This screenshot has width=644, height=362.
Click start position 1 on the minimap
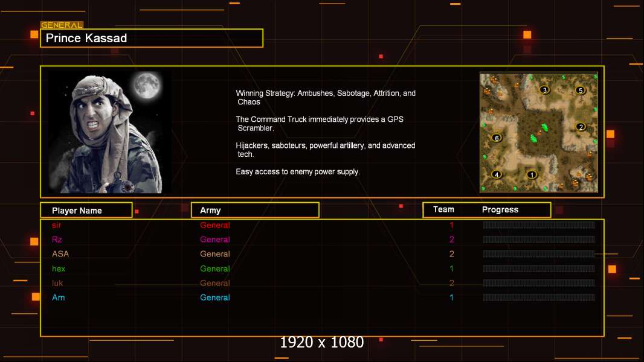click(532, 175)
